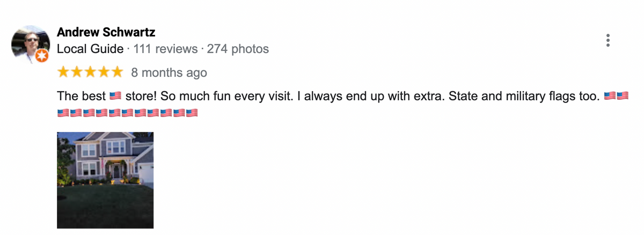Click the first flag in the second text line

click(63, 113)
